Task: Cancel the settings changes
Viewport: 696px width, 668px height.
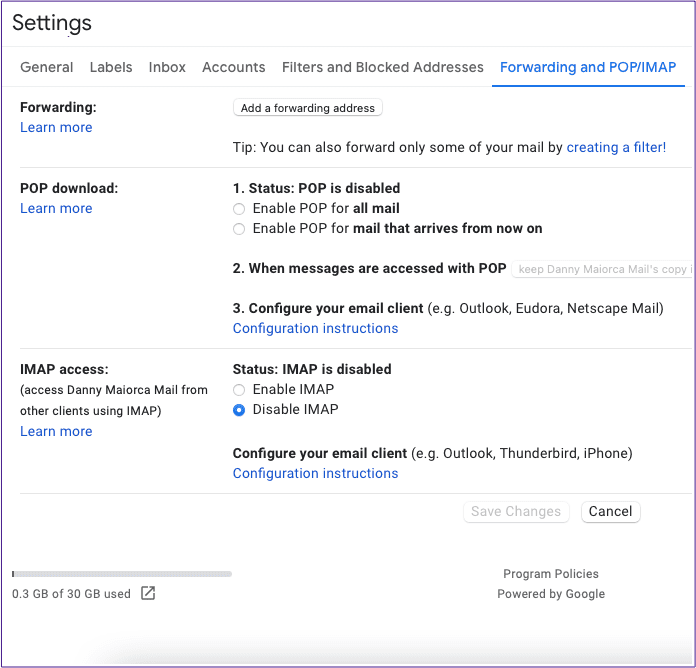Action: pyautogui.click(x=610, y=512)
